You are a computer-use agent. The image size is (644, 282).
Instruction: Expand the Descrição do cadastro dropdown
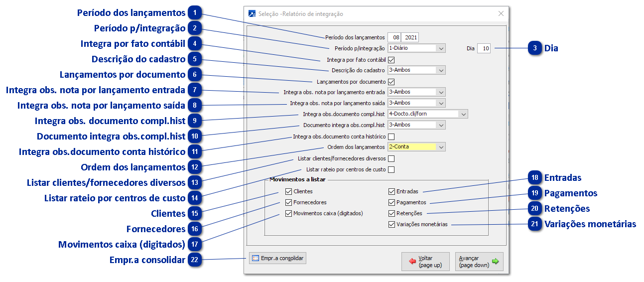[x=440, y=70]
